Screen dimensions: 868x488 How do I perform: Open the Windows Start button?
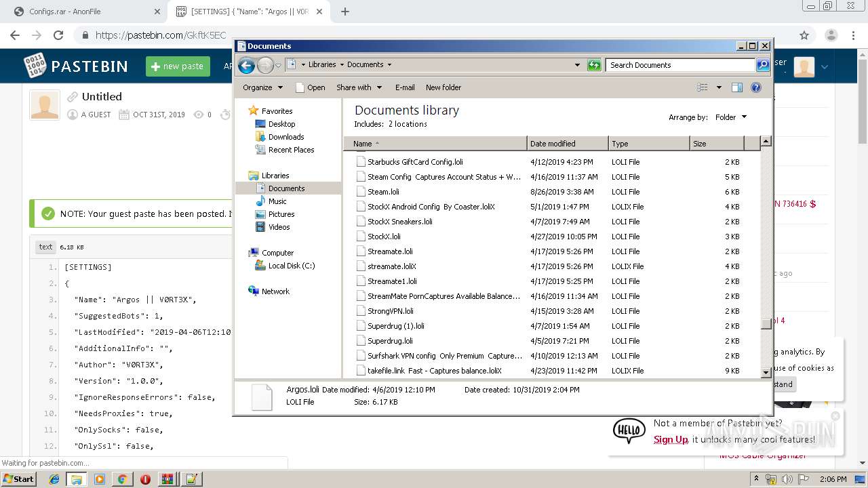(19, 479)
